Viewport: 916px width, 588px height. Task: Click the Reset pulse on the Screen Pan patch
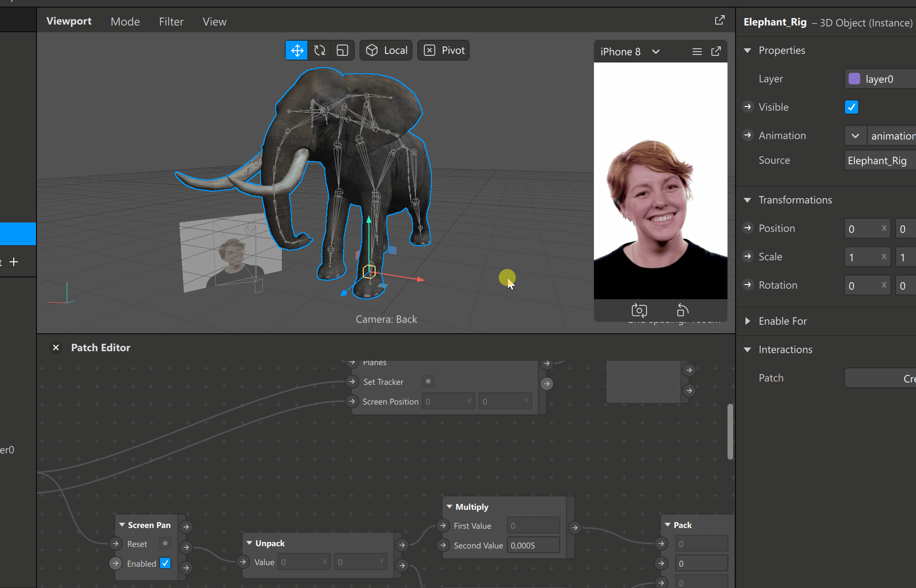165,543
